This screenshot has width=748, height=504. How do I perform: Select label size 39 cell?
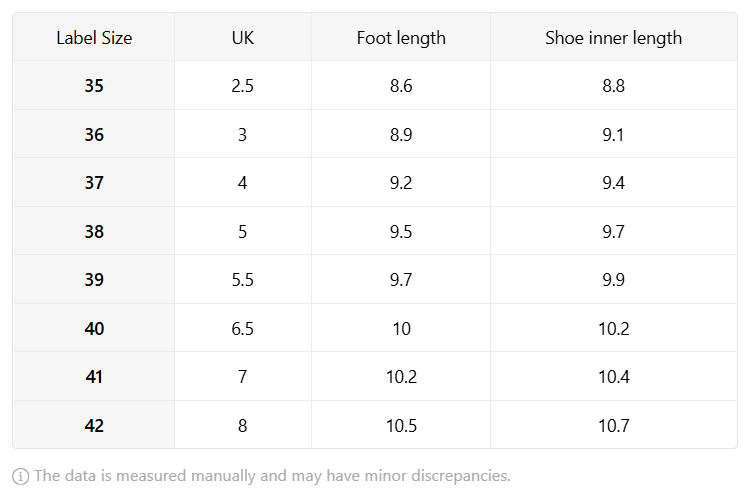click(x=94, y=279)
